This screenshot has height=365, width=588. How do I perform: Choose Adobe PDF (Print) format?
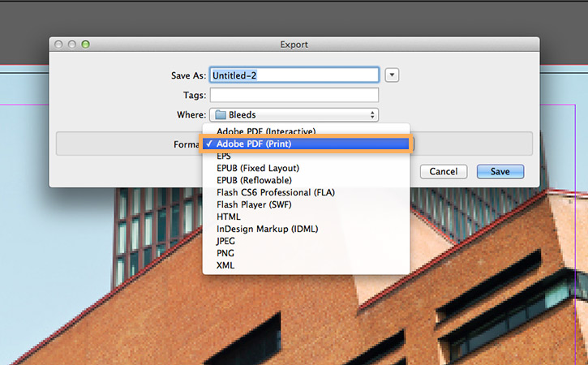(306, 144)
